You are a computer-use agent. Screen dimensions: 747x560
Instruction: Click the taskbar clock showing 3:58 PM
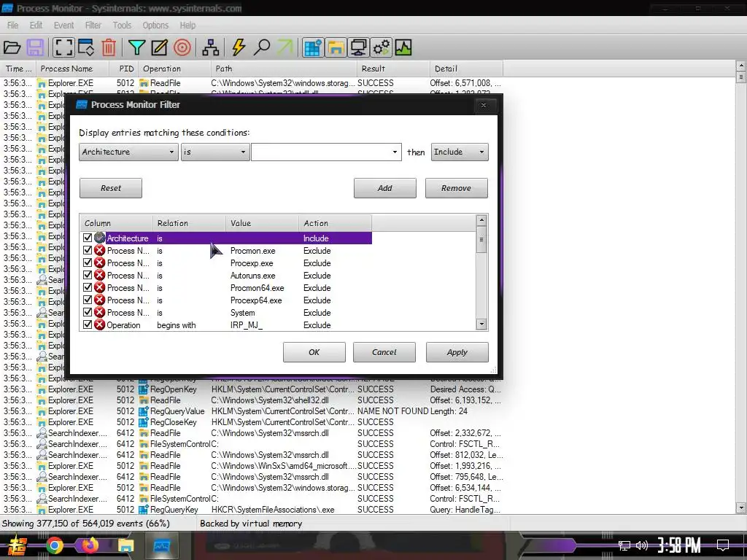tap(679, 545)
